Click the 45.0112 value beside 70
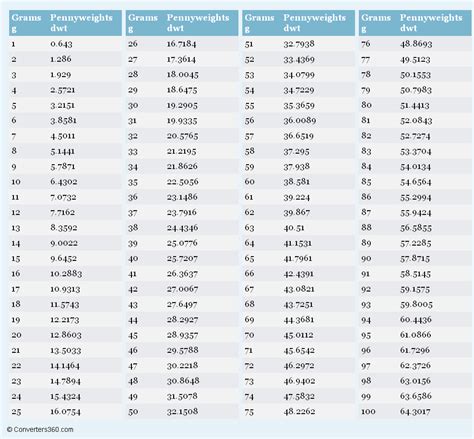 point(298,335)
